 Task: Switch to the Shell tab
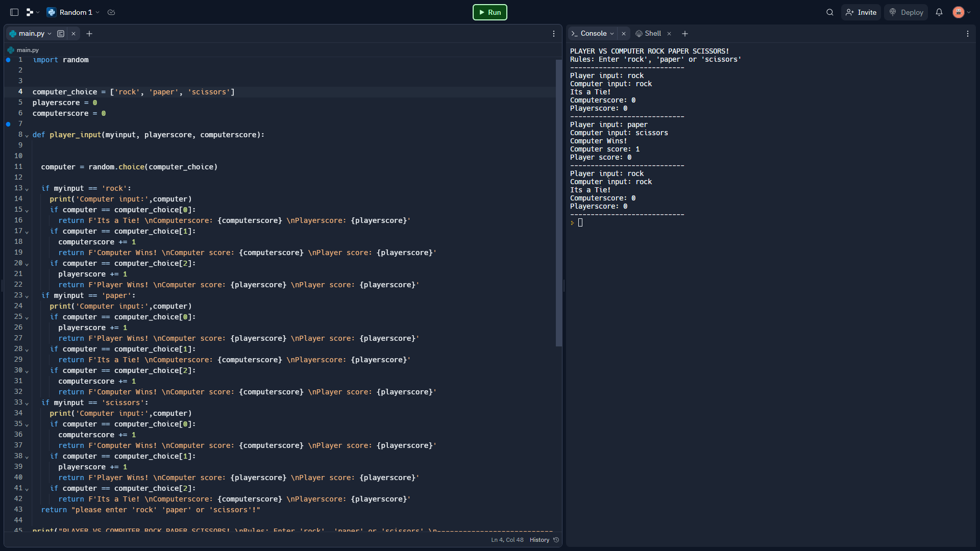[648, 34]
